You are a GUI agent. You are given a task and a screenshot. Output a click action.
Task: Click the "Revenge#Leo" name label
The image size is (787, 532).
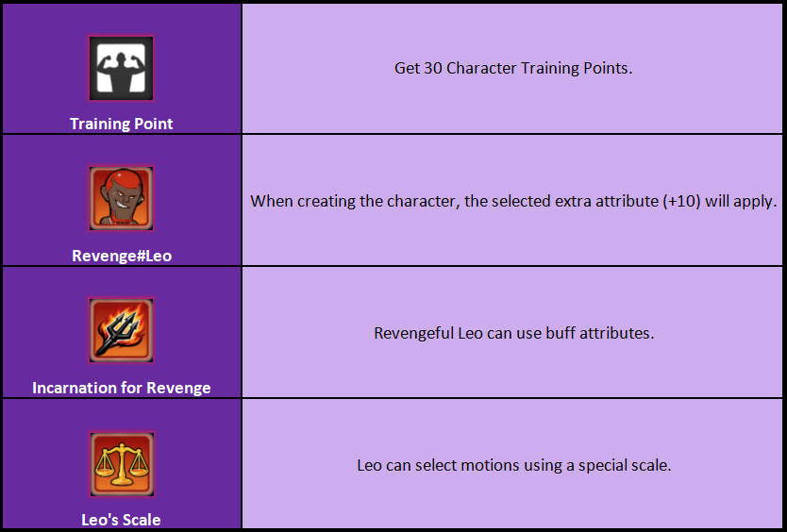pyautogui.click(x=122, y=256)
